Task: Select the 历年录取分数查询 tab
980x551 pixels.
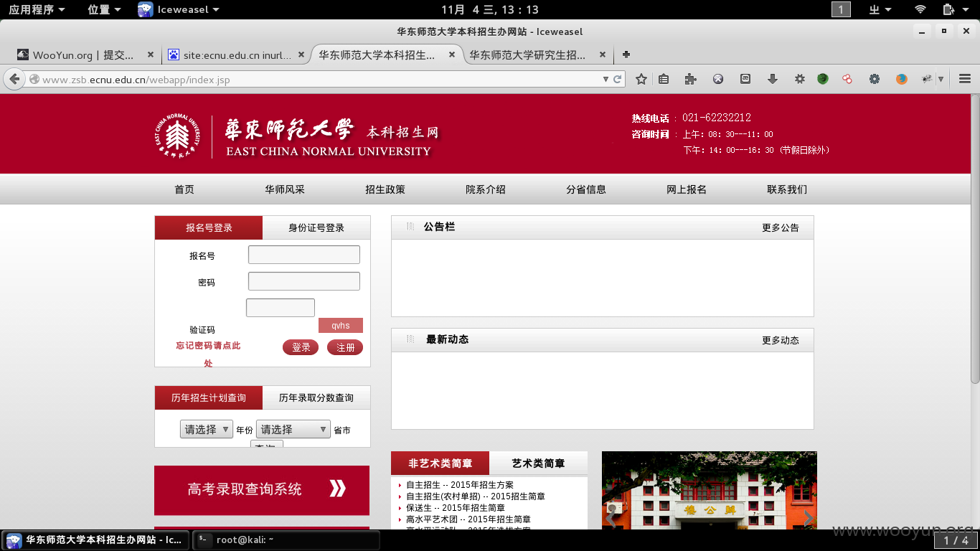Action: (x=316, y=397)
